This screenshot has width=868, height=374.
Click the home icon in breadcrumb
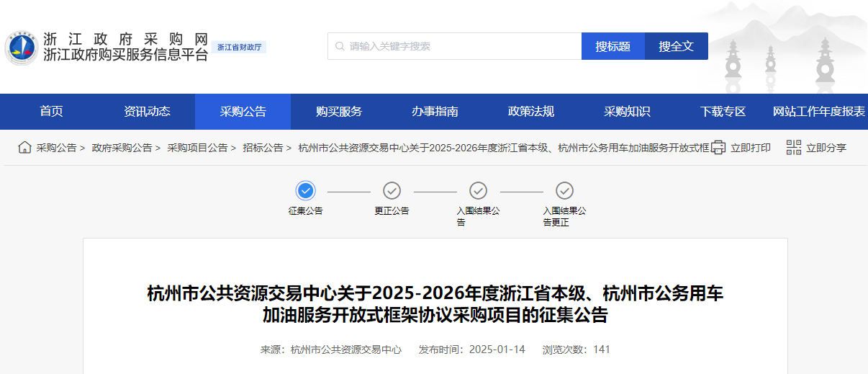(x=24, y=148)
